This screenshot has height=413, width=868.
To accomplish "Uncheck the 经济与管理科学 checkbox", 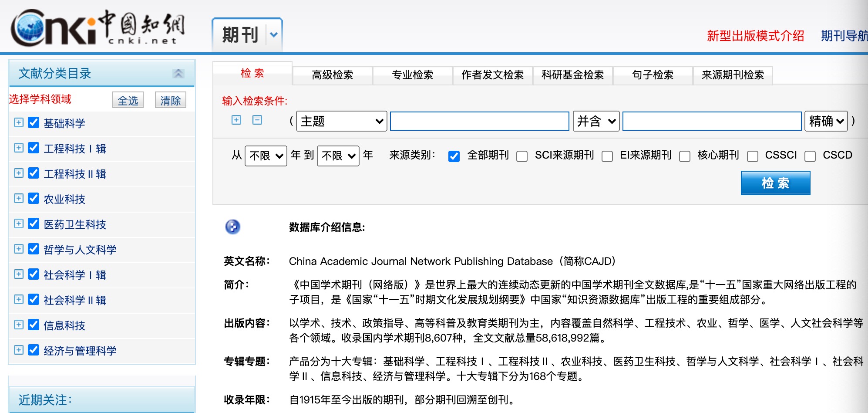I will [34, 350].
